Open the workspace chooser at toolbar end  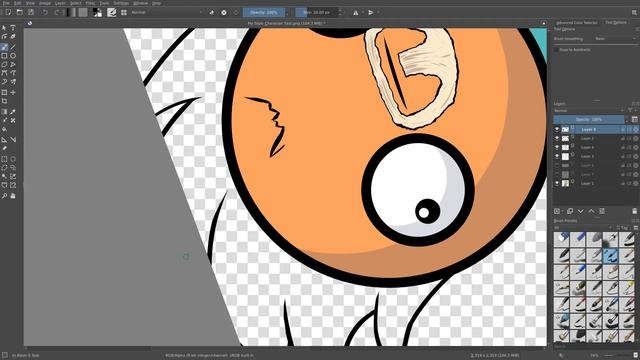pos(634,13)
